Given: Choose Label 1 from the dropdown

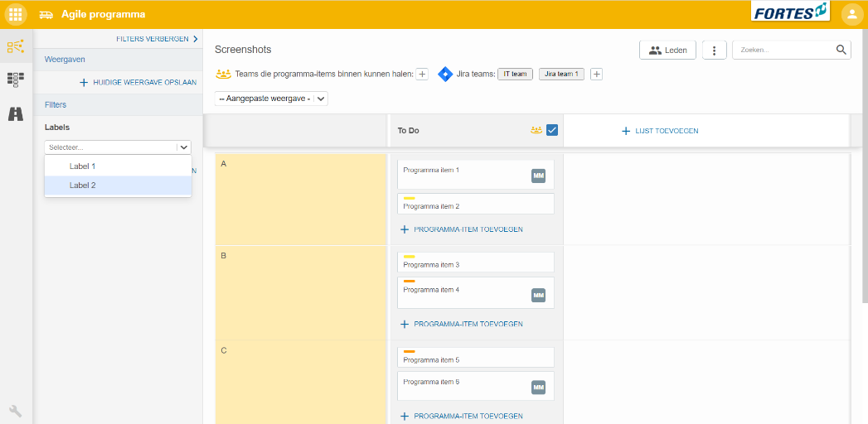Looking at the screenshot, I should pyautogui.click(x=118, y=166).
